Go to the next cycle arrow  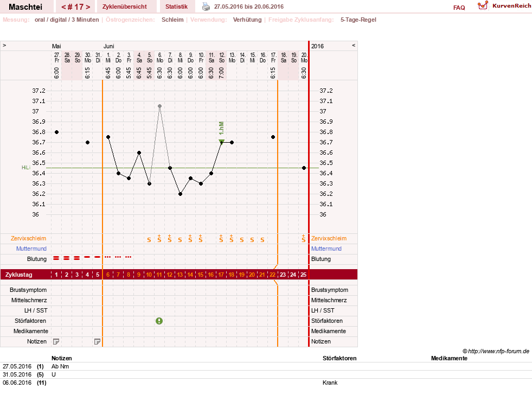88,7
